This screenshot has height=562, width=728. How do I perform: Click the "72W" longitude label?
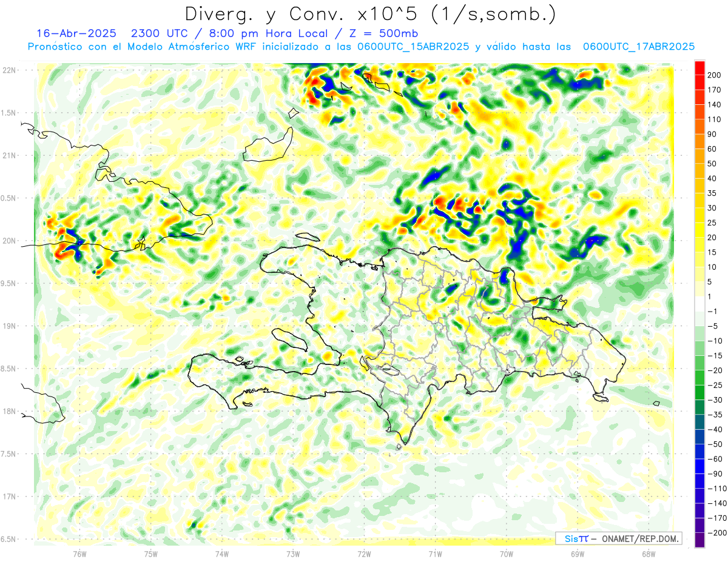click(x=364, y=554)
